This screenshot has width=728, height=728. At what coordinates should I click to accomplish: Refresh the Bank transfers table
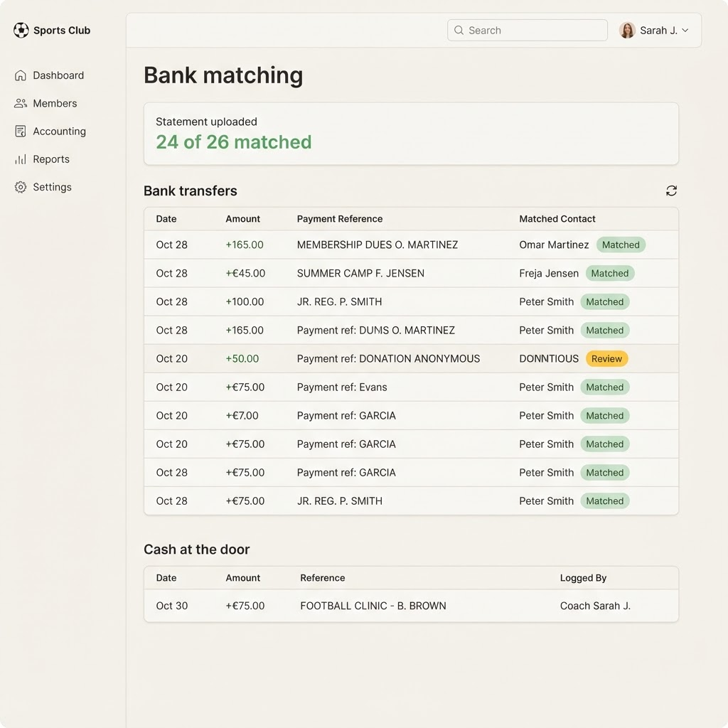coord(671,191)
